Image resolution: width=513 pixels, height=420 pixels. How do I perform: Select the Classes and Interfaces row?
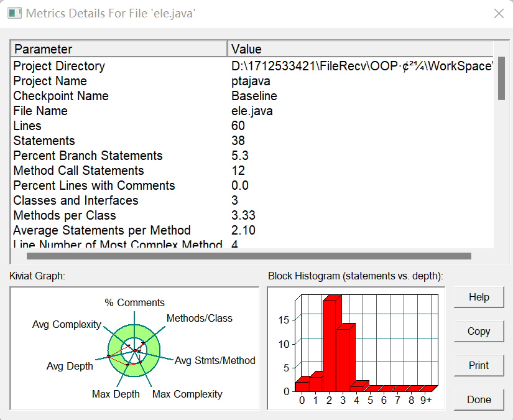[252, 200]
